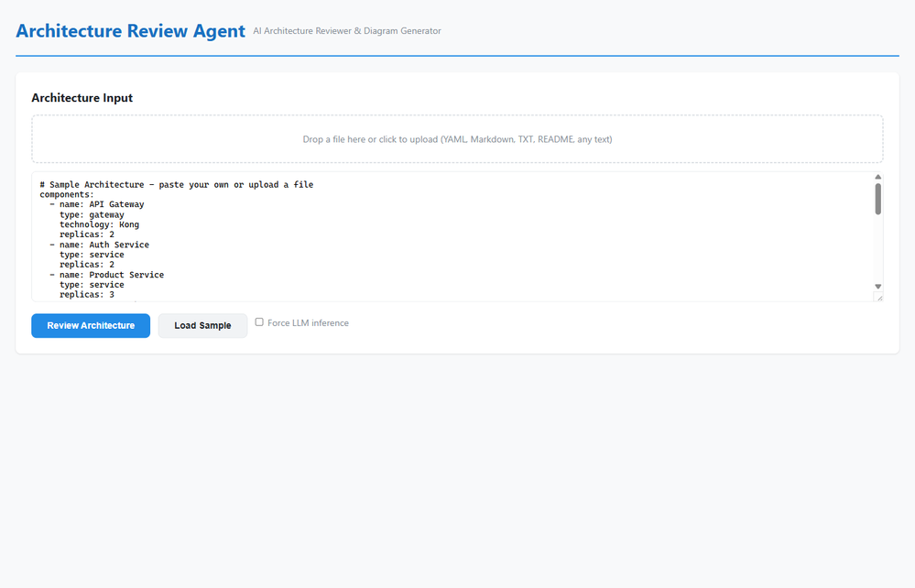Screen dimensions: 915x588
Task: Load the sample architecture
Action: click(202, 325)
